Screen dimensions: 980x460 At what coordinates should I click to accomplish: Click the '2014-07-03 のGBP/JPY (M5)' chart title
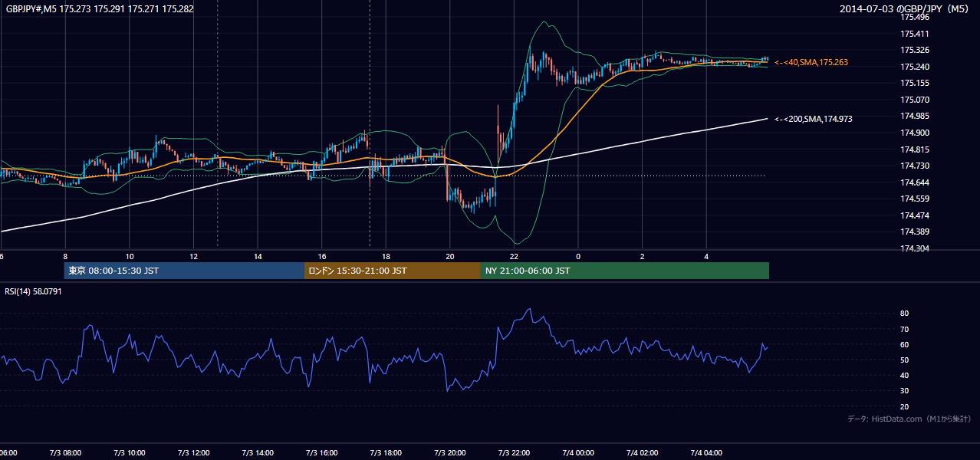point(906,9)
